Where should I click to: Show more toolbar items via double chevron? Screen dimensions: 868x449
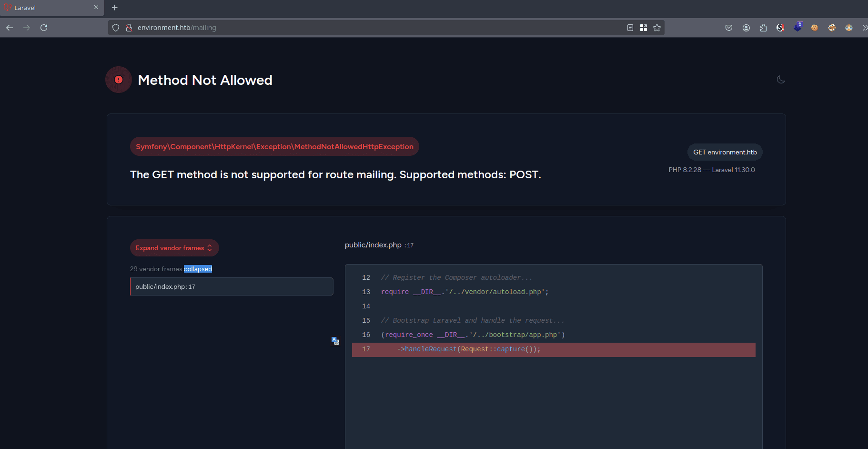click(x=864, y=28)
